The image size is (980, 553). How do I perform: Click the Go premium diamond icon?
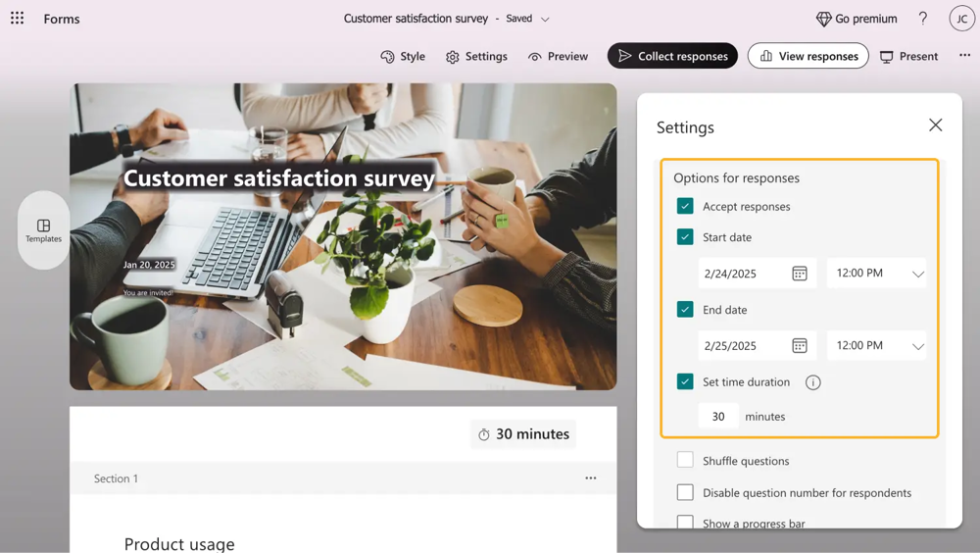click(x=823, y=19)
